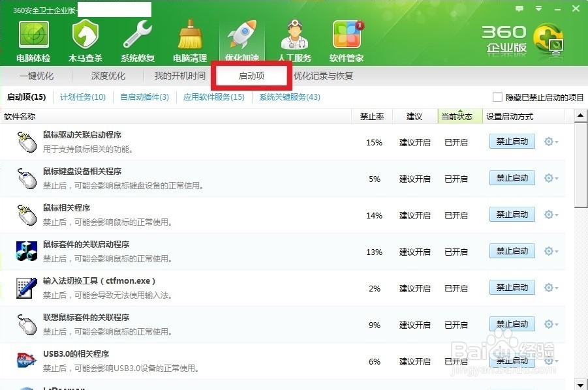Open the feedback message icon in title bar
588x390 pixels.
click(x=519, y=8)
